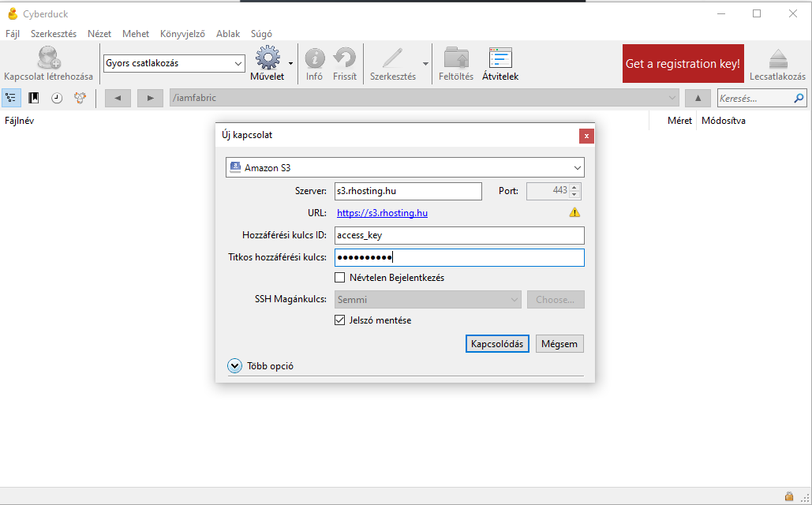Click the Szerver input field

pyautogui.click(x=407, y=191)
